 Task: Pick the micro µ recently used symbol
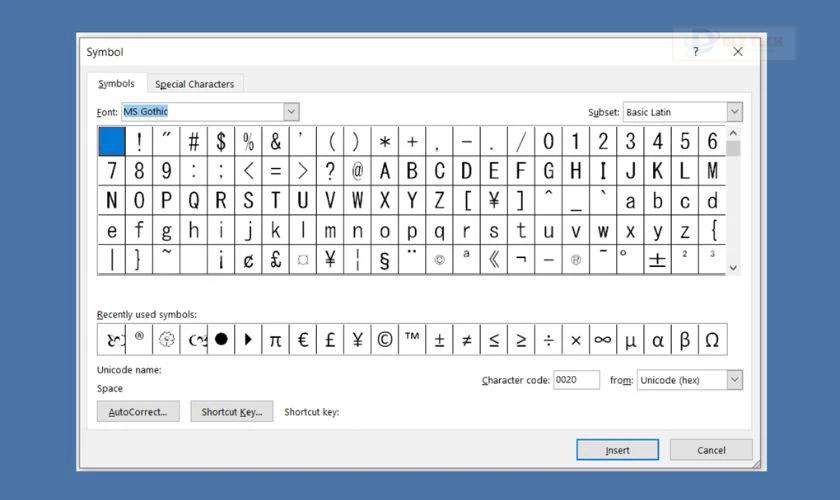pos(631,339)
